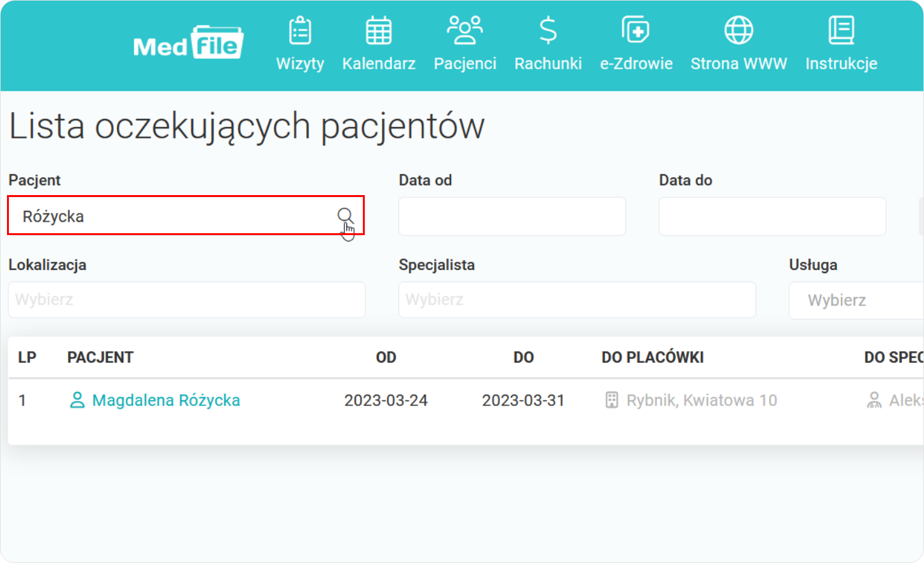924x563 pixels.
Task: Open the Lokalizacja Wybierz dropdown
Action: [187, 300]
